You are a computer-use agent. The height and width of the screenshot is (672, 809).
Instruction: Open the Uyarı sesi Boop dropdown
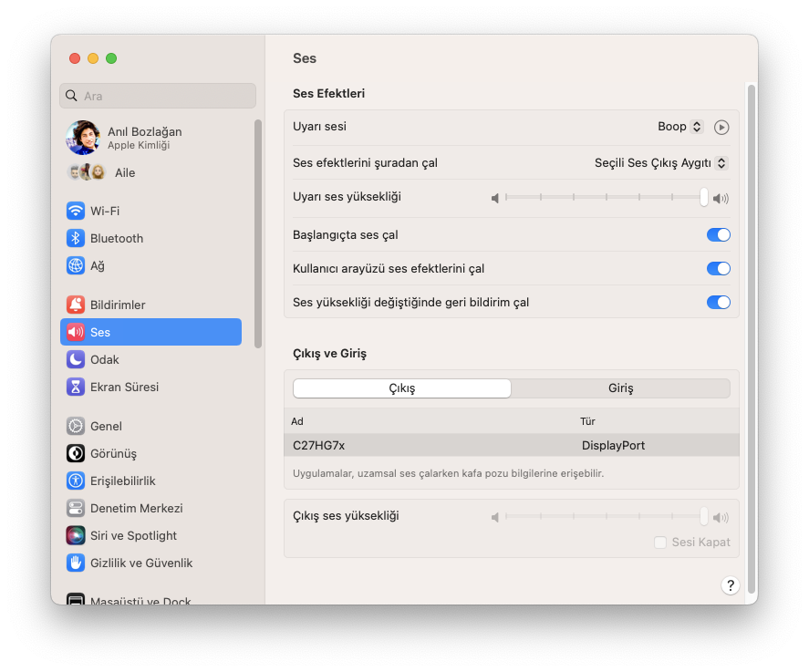pos(680,127)
